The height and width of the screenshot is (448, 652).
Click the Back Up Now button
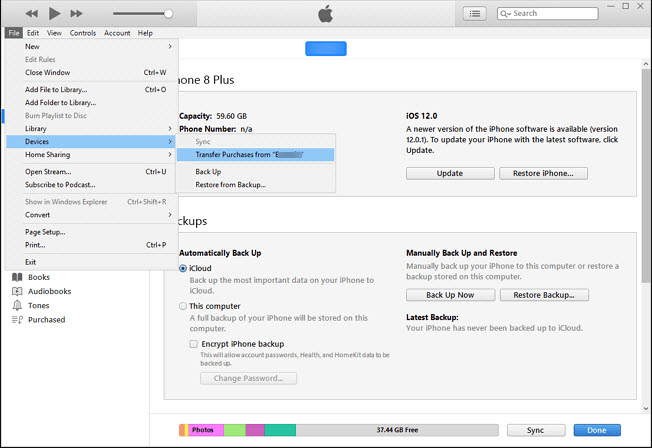450,295
